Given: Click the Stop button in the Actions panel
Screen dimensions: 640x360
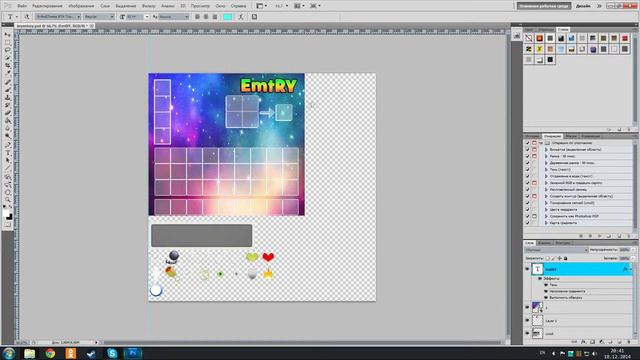Looking at the screenshot, I should (x=581, y=236).
